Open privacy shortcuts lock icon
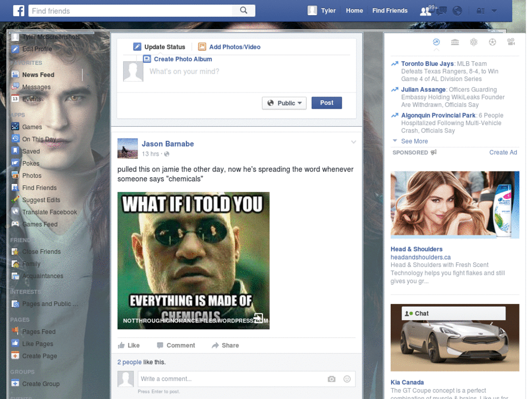 481,11
